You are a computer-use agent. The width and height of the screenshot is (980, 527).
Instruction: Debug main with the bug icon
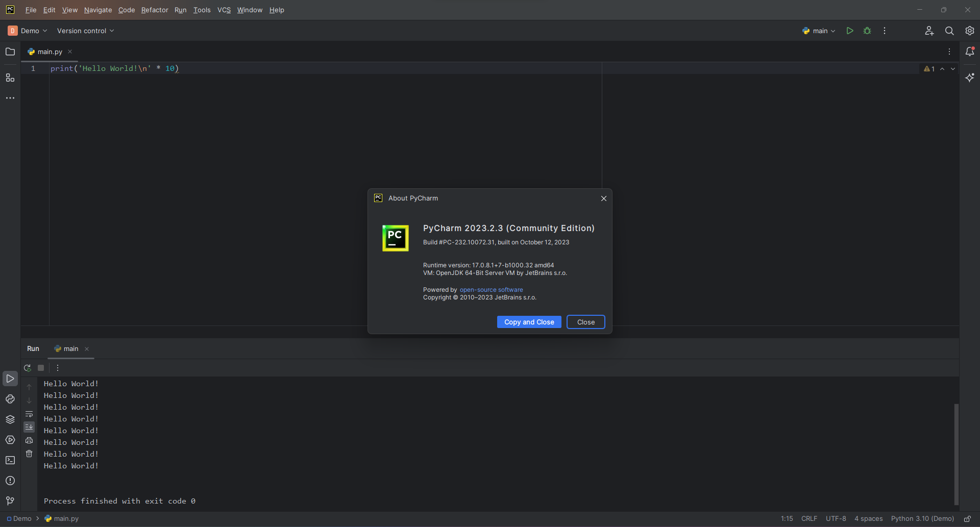(x=867, y=31)
